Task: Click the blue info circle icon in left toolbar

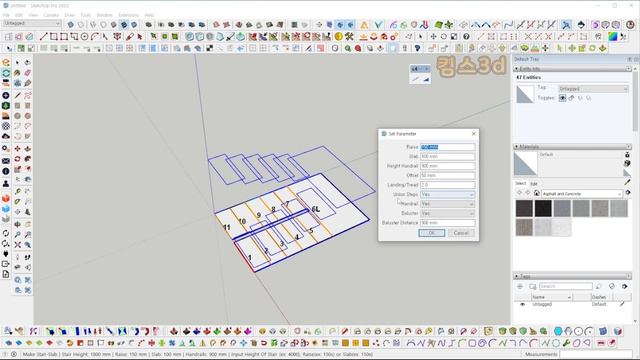Action: [x=6, y=171]
